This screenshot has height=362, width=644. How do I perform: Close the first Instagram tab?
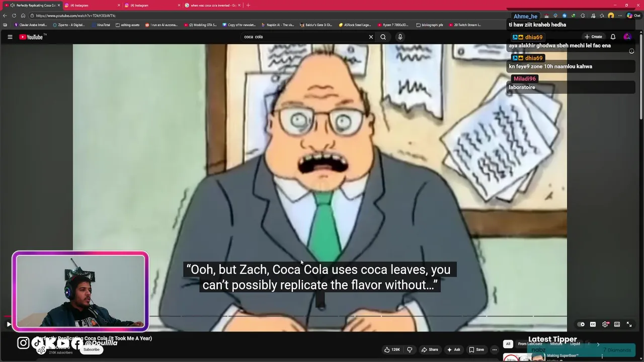tap(119, 5)
